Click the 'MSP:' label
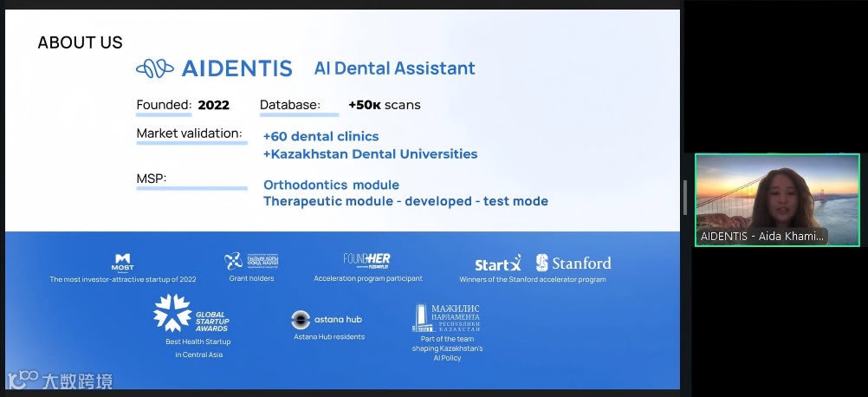 click(152, 179)
